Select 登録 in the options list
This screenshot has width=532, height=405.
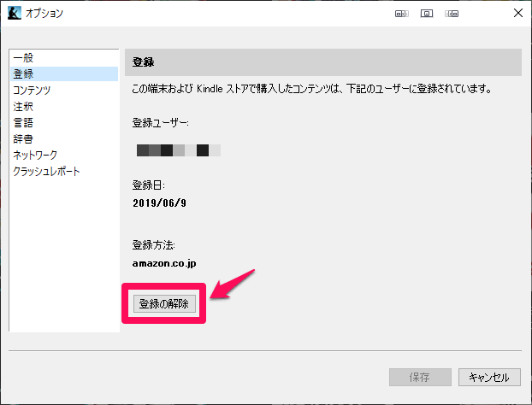[x=64, y=73]
